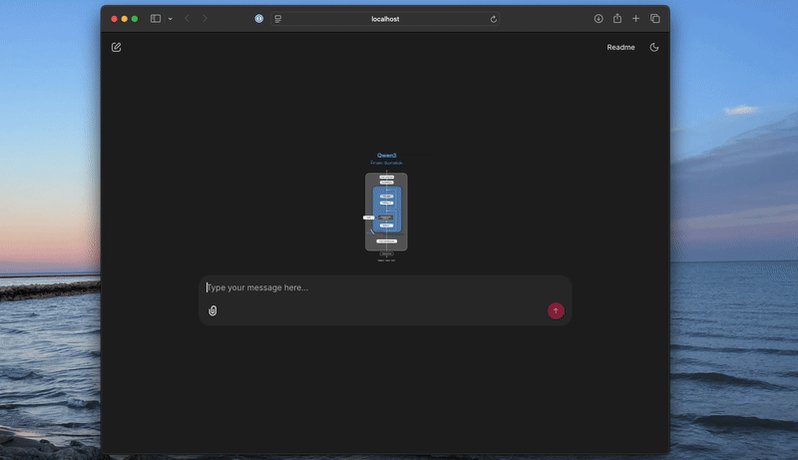Click the paperclip attach file icon
Viewport: 798px width, 460px height.
213,311
